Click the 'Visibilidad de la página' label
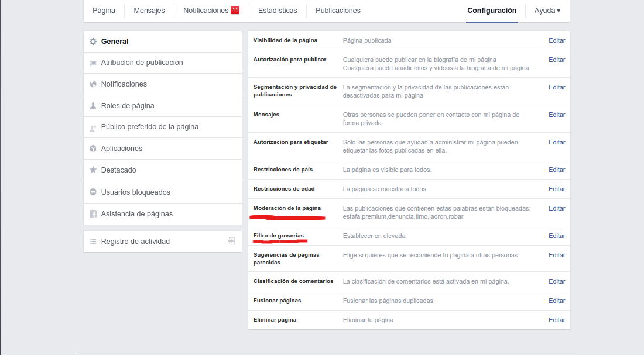Image resolution: width=644 pixels, height=355 pixels. pyautogui.click(x=286, y=40)
